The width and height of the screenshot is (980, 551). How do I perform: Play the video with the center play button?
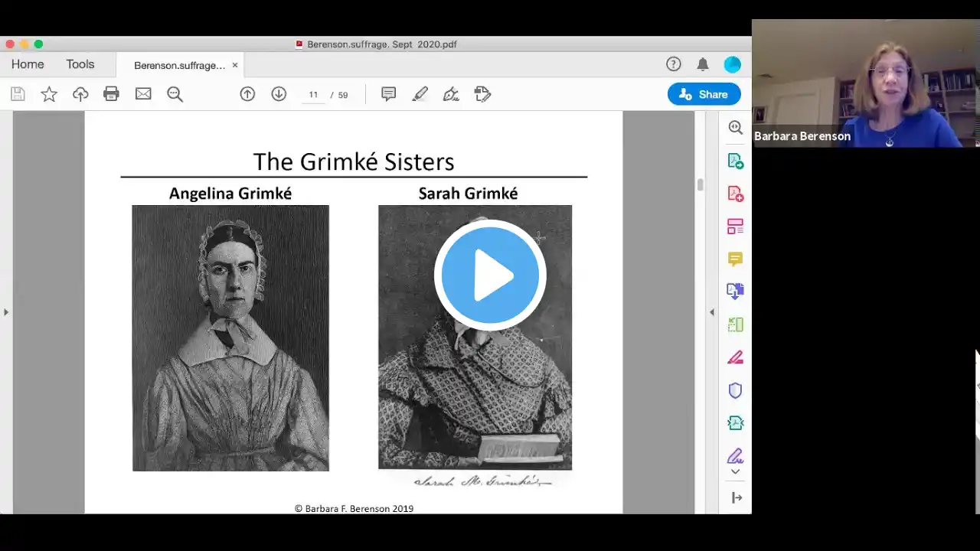point(490,275)
